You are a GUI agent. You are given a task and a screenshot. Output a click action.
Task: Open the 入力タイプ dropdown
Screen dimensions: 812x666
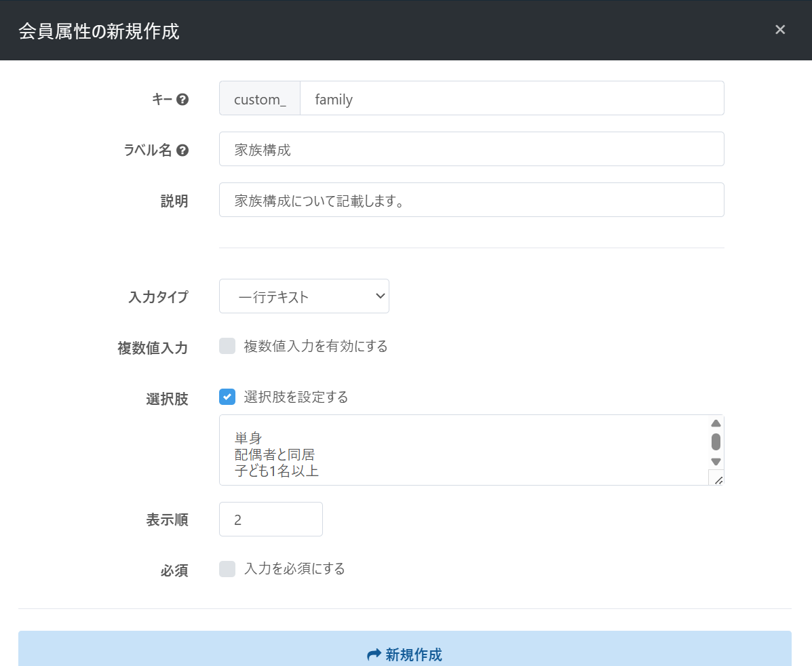(x=304, y=296)
